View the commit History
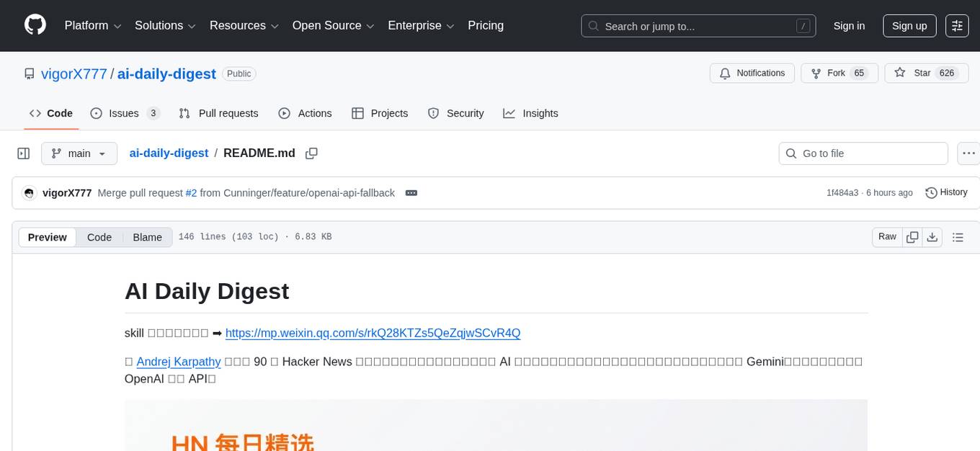Viewport: 980px width, 451px height. coord(946,192)
